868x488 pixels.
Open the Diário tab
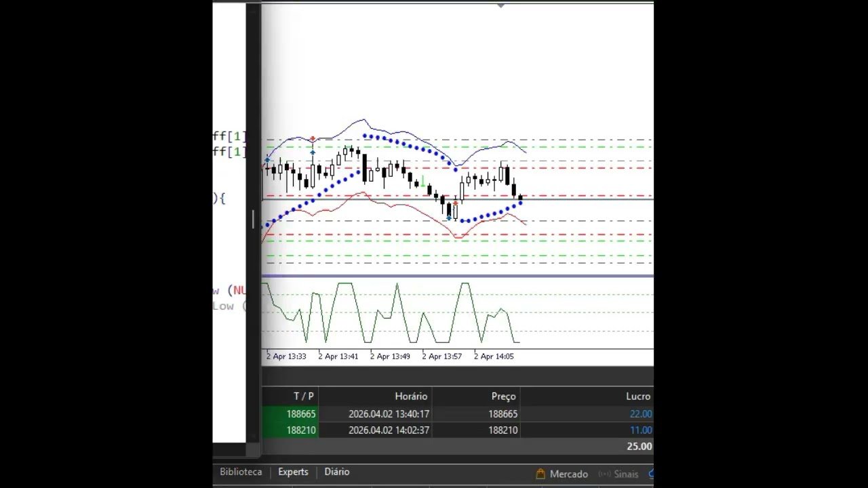(x=336, y=471)
